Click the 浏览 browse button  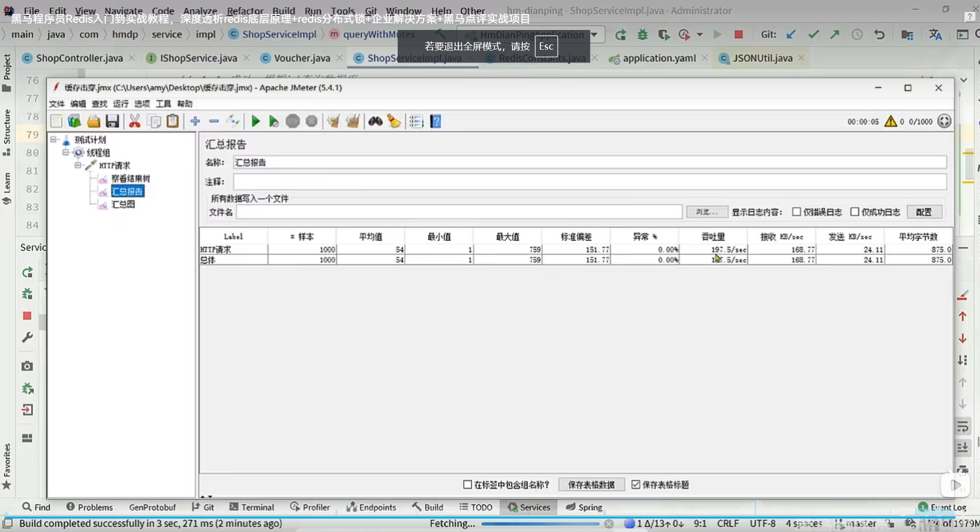point(707,212)
